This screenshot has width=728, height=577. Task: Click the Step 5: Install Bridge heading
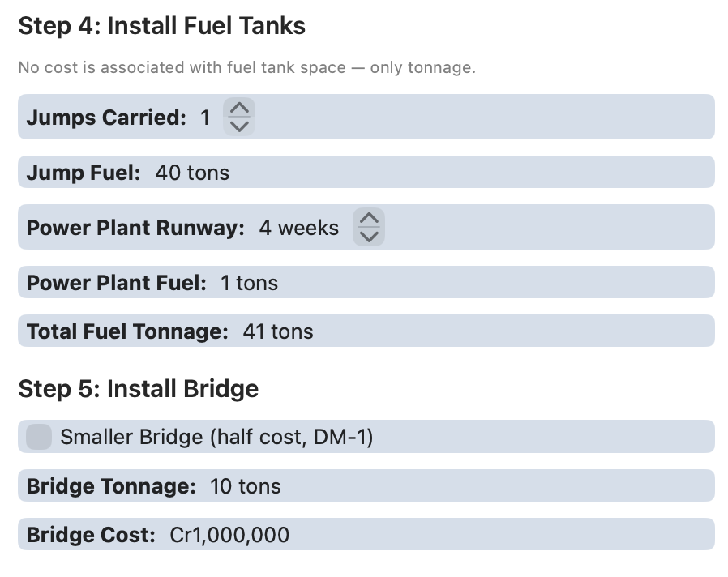139,389
